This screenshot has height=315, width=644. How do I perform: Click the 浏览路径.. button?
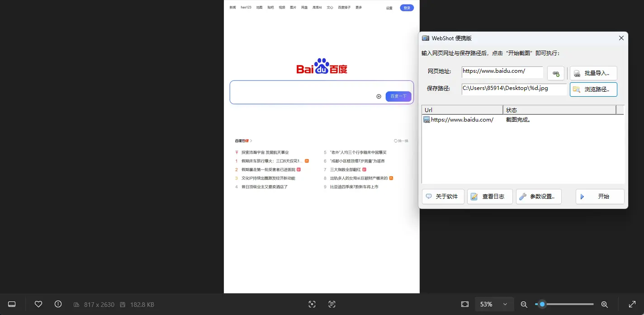(x=593, y=89)
